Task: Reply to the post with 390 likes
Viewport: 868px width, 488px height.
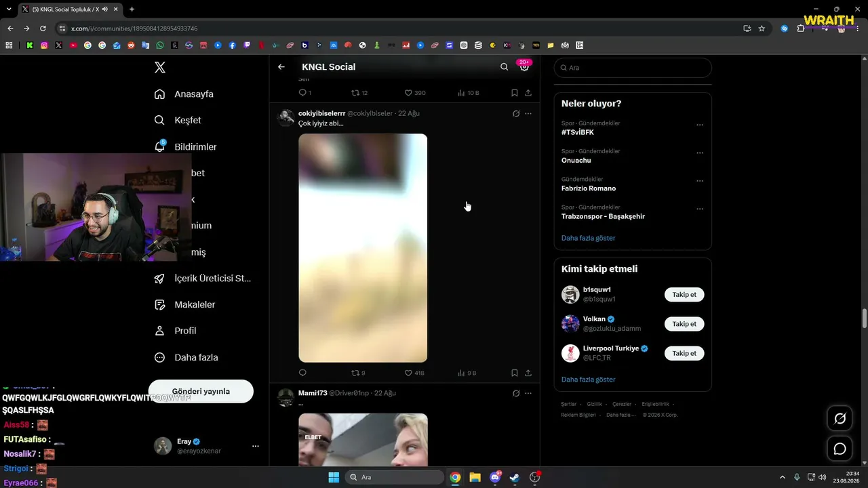Action: click(x=302, y=93)
